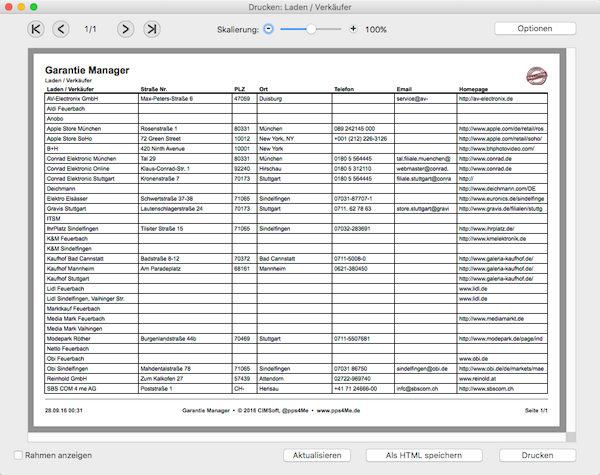Select Conrad Elektronic Stuttgart cell

point(91,179)
